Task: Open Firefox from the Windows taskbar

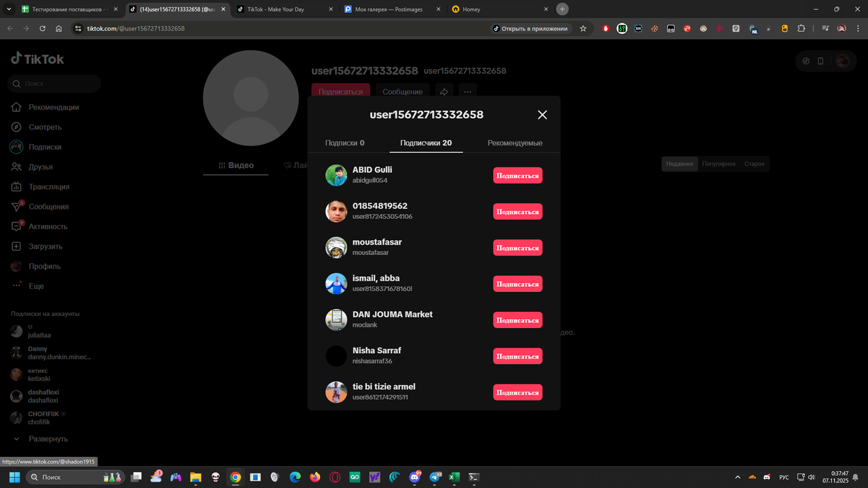Action: coord(315,477)
